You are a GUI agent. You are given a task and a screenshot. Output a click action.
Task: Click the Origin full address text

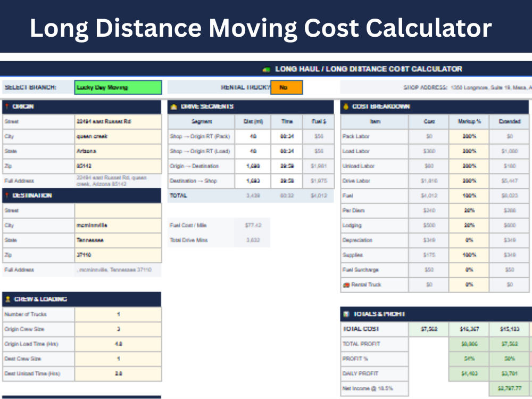[x=111, y=181]
